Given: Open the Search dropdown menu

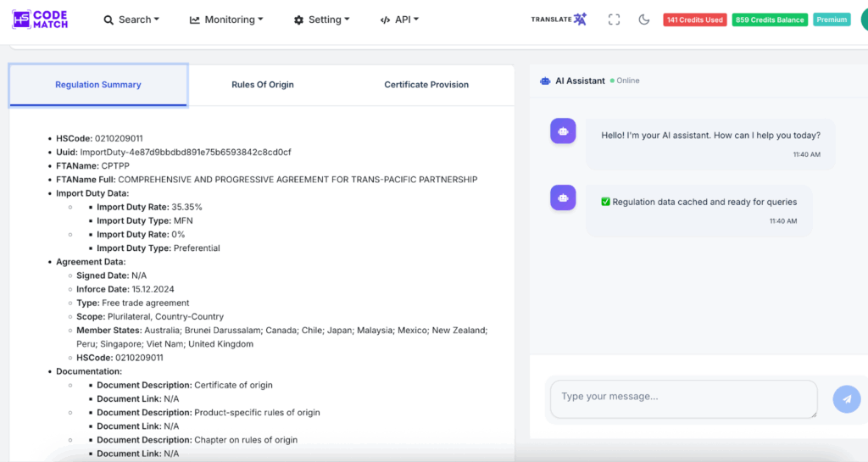Looking at the screenshot, I should (x=132, y=19).
